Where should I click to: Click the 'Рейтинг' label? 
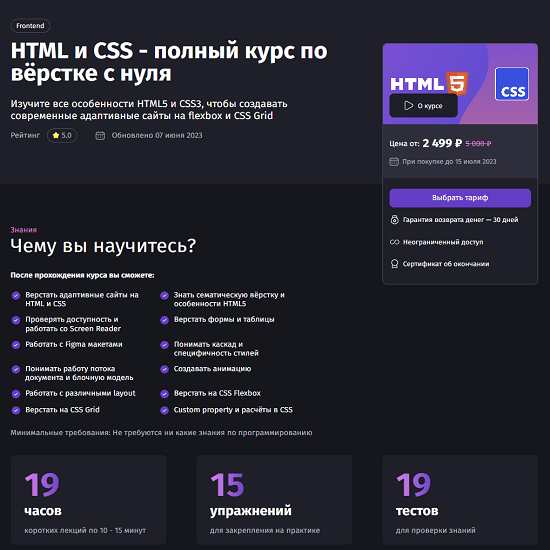pyautogui.click(x=25, y=135)
